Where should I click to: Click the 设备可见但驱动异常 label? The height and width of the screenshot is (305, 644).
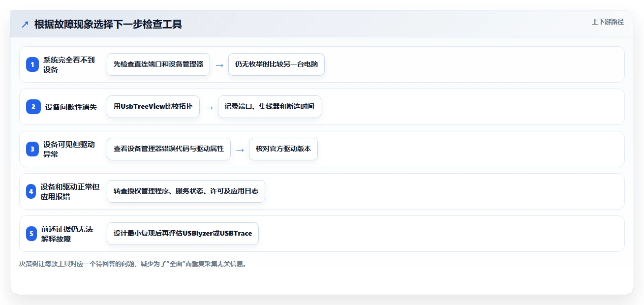click(70, 149)
